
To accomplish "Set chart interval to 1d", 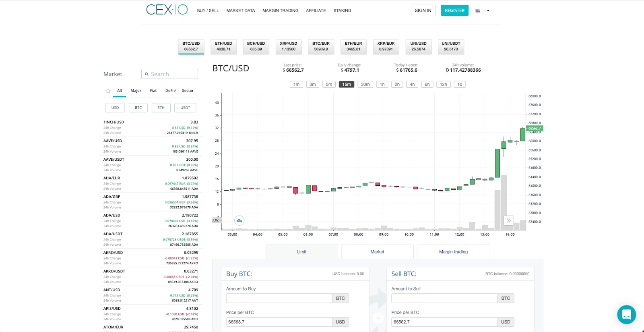I will pyautogui.click(x=460, y=85).
